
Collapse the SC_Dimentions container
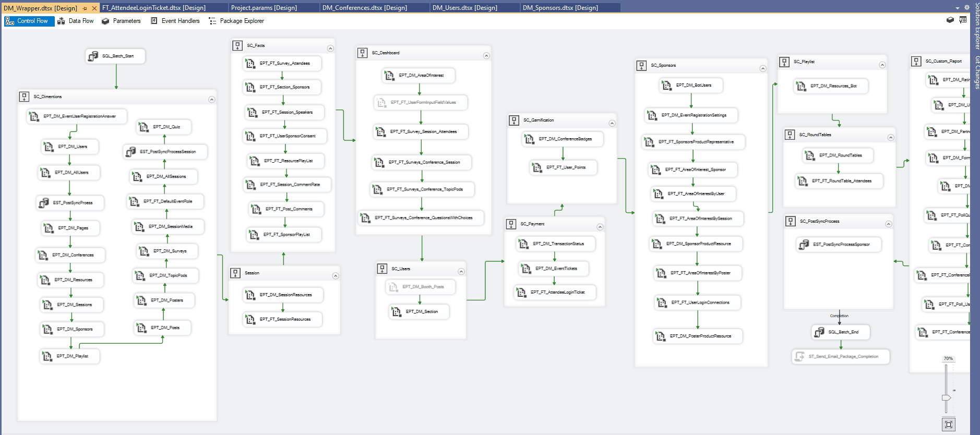[211, 99]
